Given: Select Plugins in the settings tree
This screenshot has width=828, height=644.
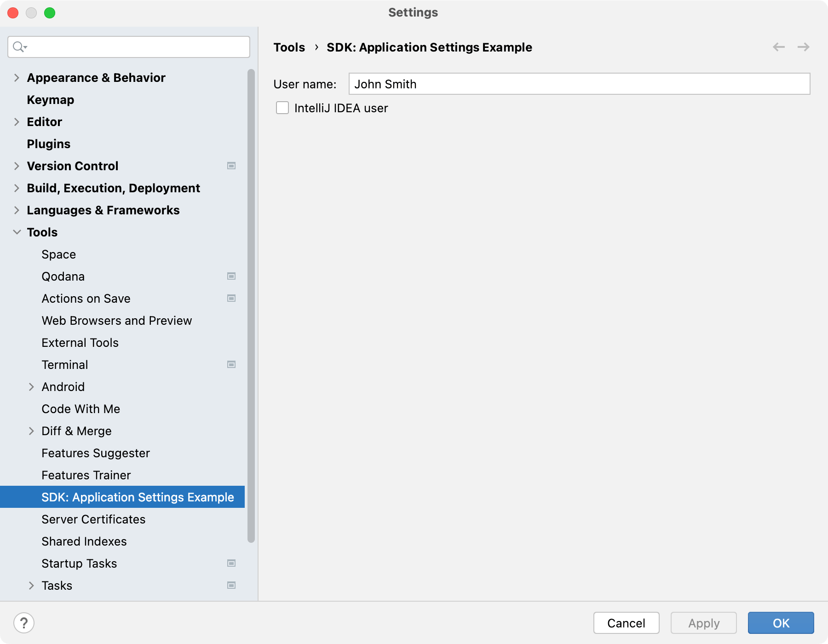Looking at the screenshot, I should [x=49, y=144].
